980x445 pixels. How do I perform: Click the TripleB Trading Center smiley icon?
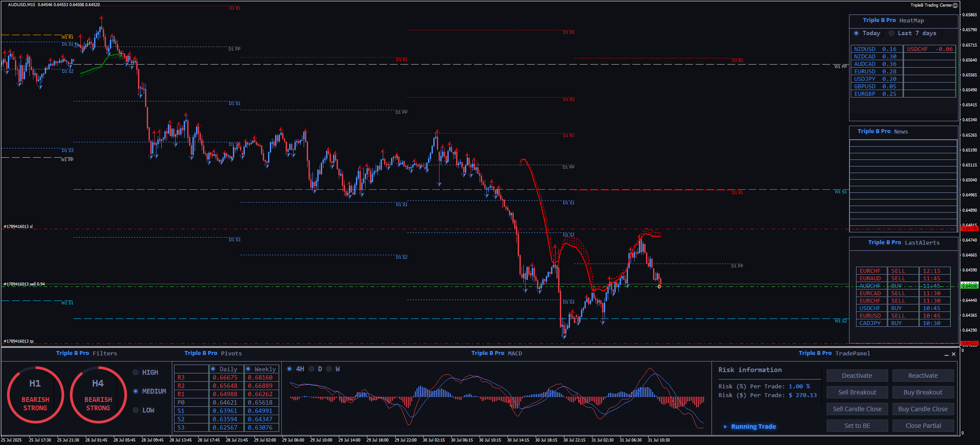point(955,5)
